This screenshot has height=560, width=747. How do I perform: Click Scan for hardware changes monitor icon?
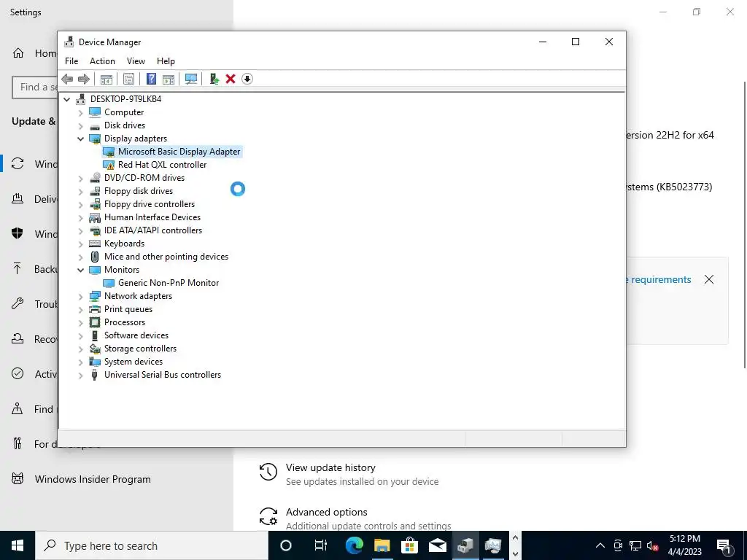tap(191, 79)
